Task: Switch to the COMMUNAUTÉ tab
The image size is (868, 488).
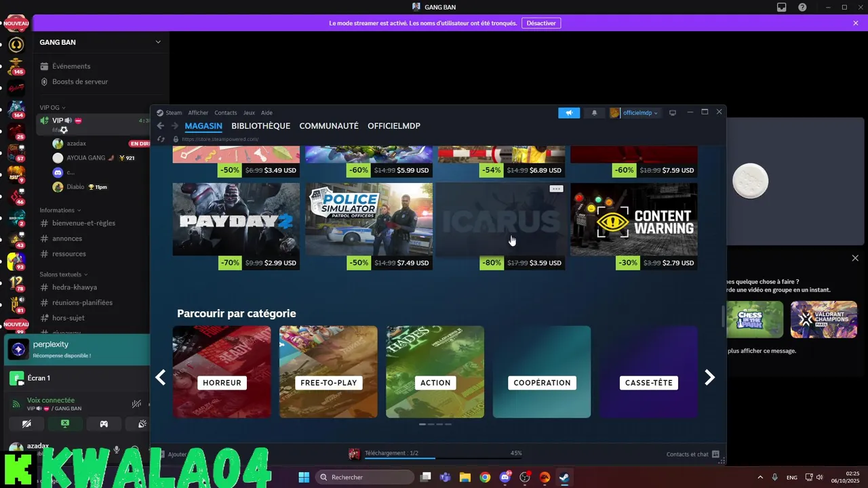Action: (x=329, y=126)
